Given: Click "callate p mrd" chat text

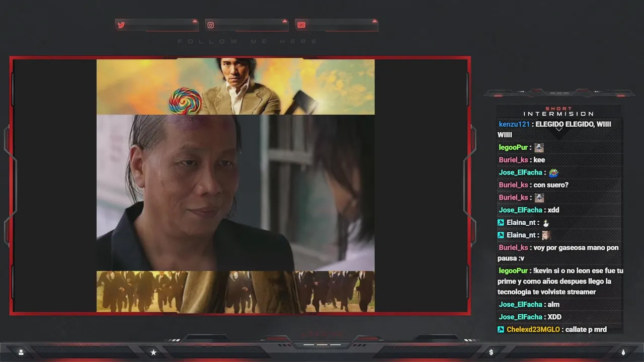Looking at the screenshot, I should (x=586, y=330).
